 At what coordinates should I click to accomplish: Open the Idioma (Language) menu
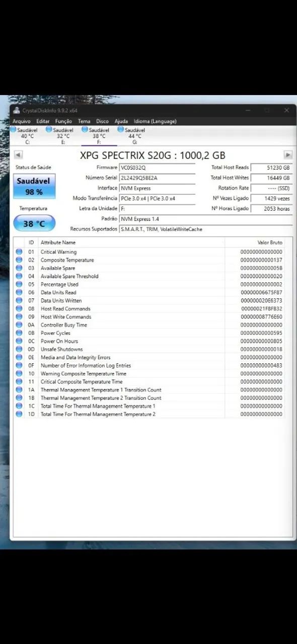tap(155, 121)
